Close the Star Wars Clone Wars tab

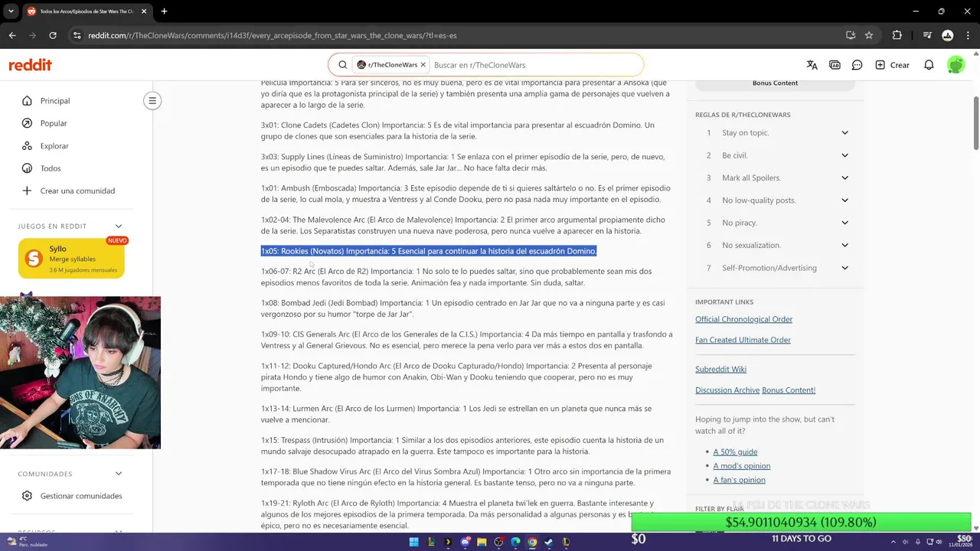(144, 11)
